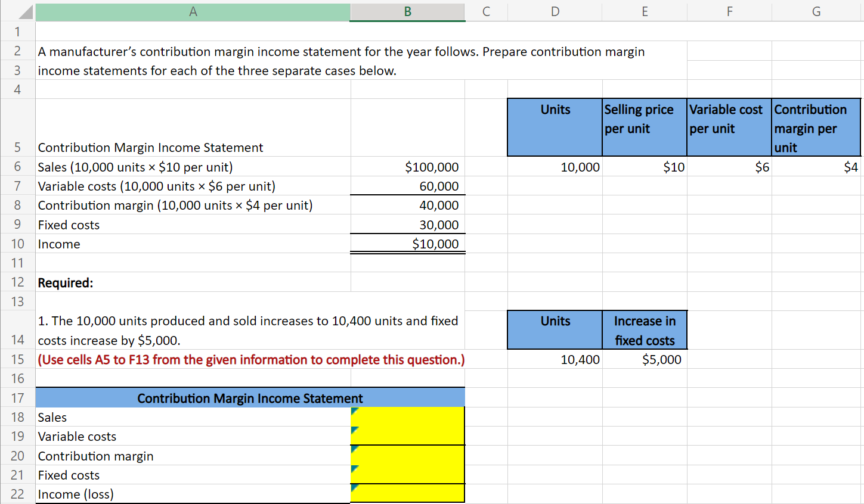
Task: Click the 'Sales' label in row 18
Action: 52,417
